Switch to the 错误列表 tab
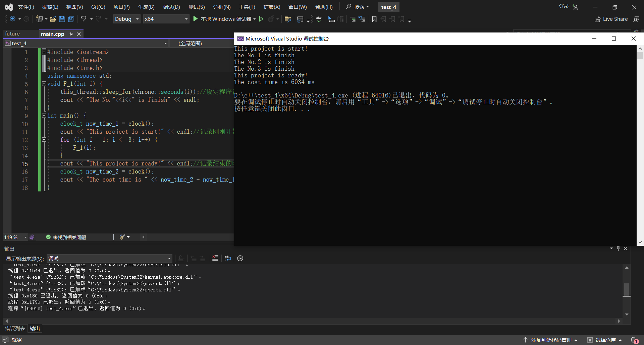644x345 pixels. coord(15,329)
